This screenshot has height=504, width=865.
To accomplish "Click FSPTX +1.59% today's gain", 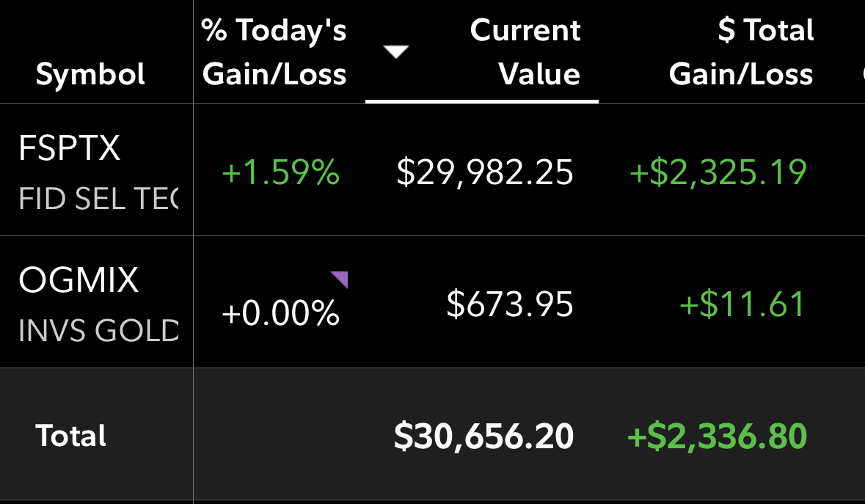I will click(280, 172).
